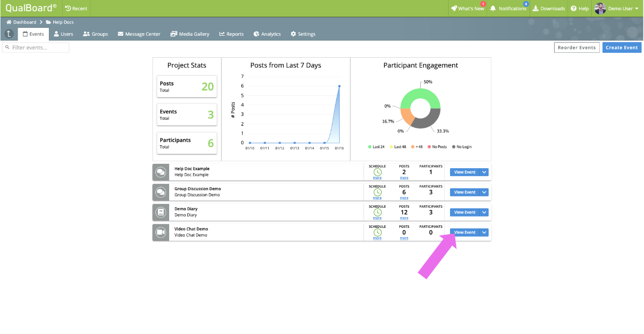Open the Demo User account dropdown
This screenshot has height=334, width=644.
[x=617, y=8]
